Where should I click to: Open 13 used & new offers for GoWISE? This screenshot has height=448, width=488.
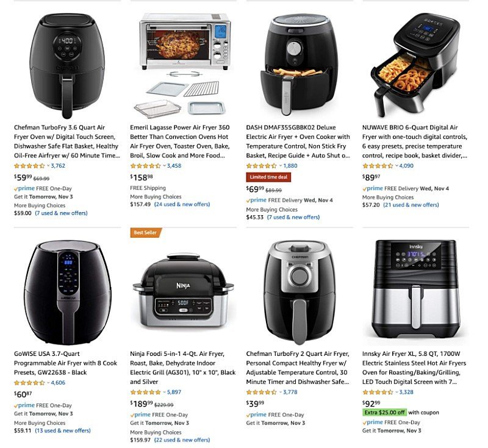tap(63, 430)
